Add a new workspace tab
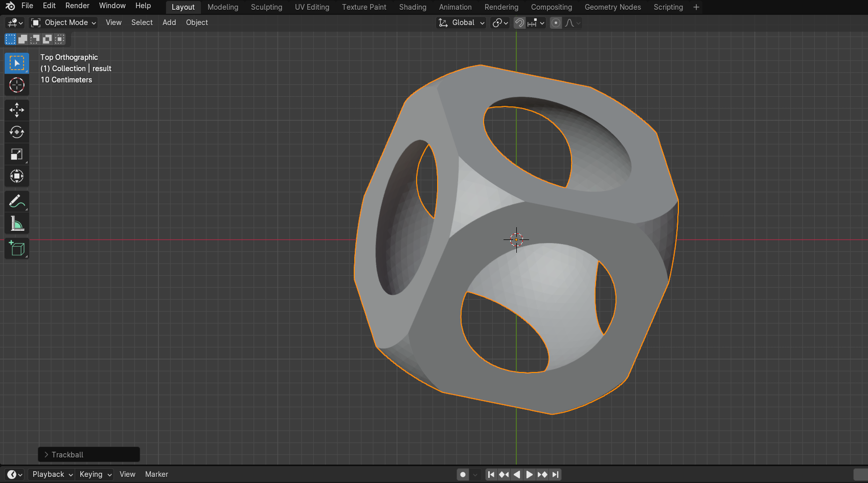868x483 pixels. [696, 7]
